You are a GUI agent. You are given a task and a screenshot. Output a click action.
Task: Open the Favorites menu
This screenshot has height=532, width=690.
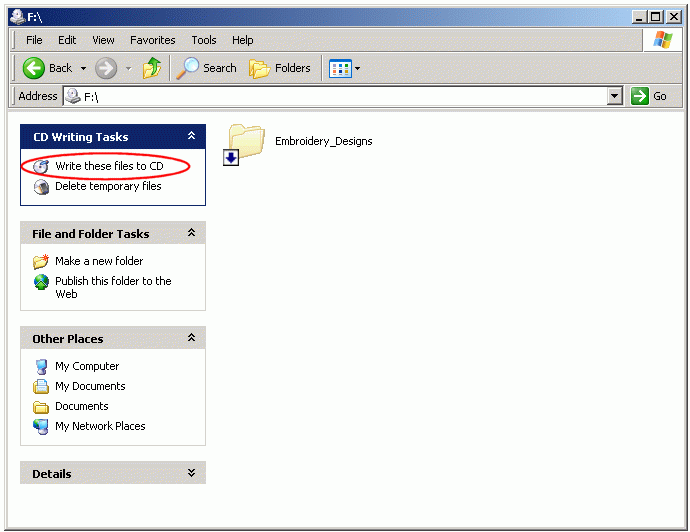tap(152, 40)
